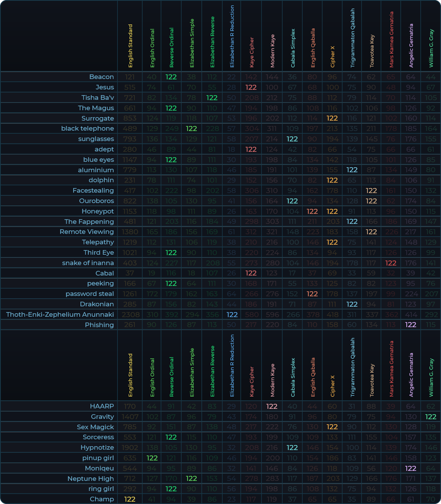The width and height of the screenshot is (441, 504).
Task: Select the 'Neptune High' phrase label
Action: pos(91,479)
